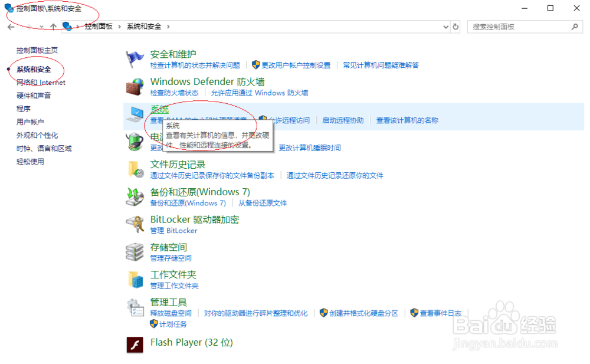Image resolution: width=590 pixels, height=364 pixels.
Task: Open 网络和 Internet category
Action: tap(41, 83)
